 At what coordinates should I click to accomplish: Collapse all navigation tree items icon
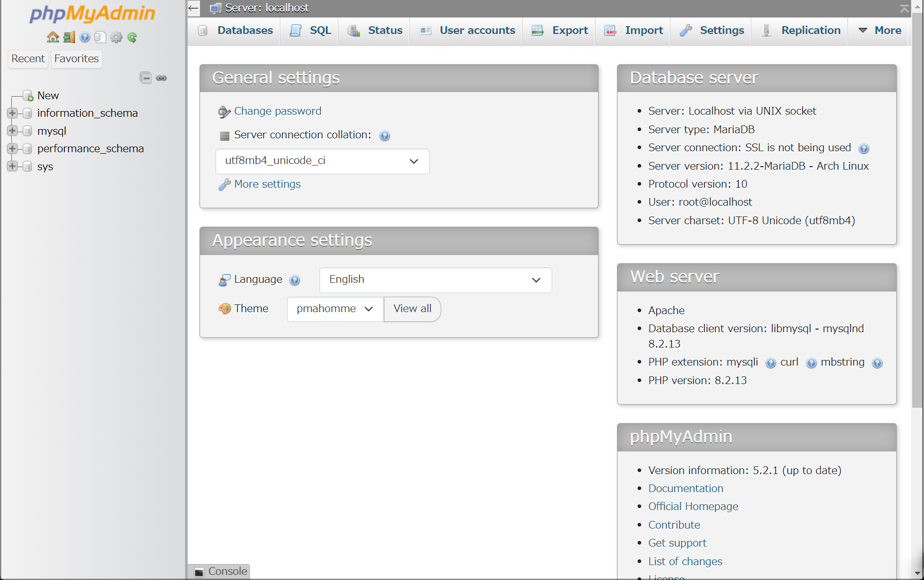click(146, 78)
